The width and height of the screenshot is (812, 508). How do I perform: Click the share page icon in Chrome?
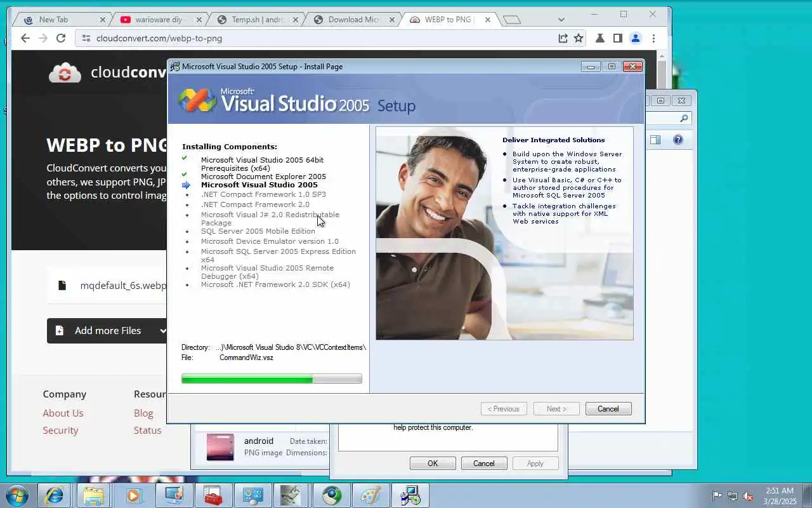pos(563,38)
